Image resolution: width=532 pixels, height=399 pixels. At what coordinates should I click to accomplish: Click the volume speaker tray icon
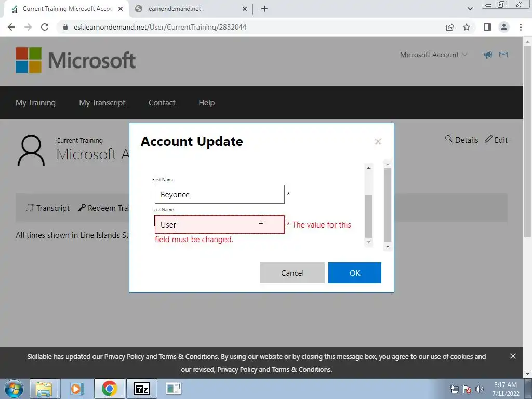[x=480, y=389]
